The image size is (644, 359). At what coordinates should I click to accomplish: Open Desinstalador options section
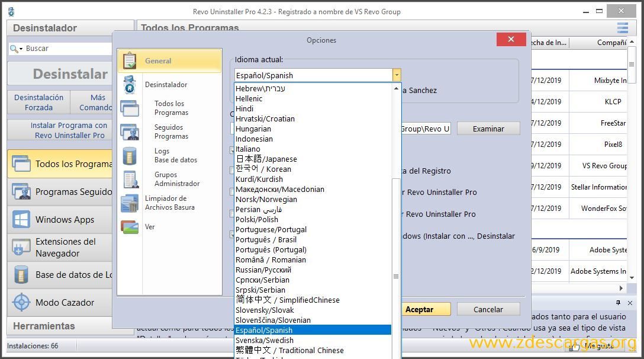click(166, 85)
